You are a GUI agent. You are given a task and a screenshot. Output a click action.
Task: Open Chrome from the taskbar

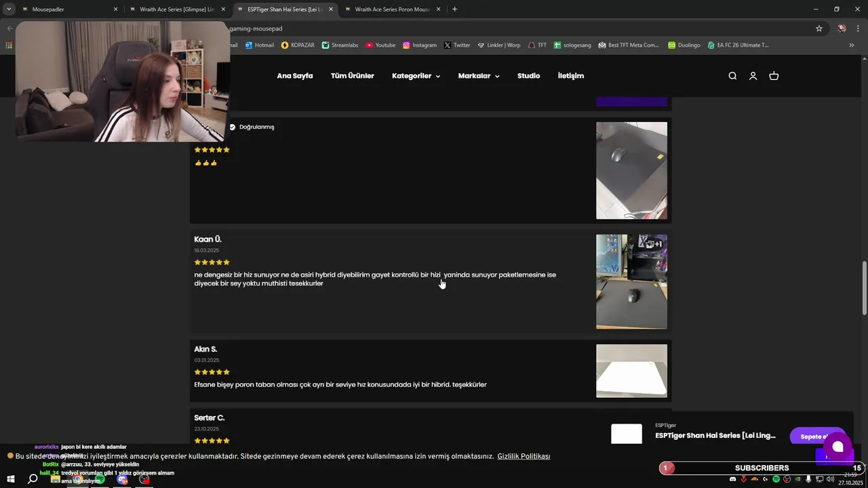point(78,479)
